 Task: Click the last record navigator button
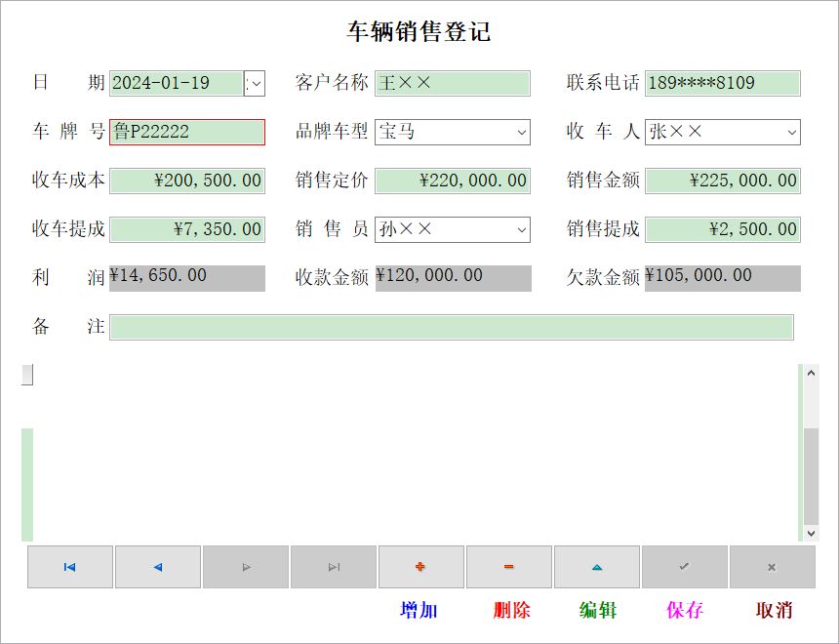coord(334,567)
